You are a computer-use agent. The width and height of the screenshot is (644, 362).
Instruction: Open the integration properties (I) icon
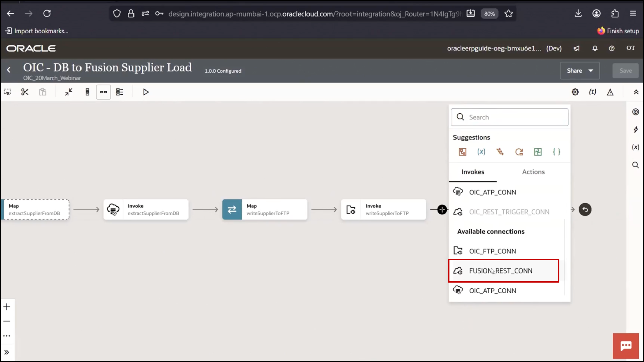593,92
